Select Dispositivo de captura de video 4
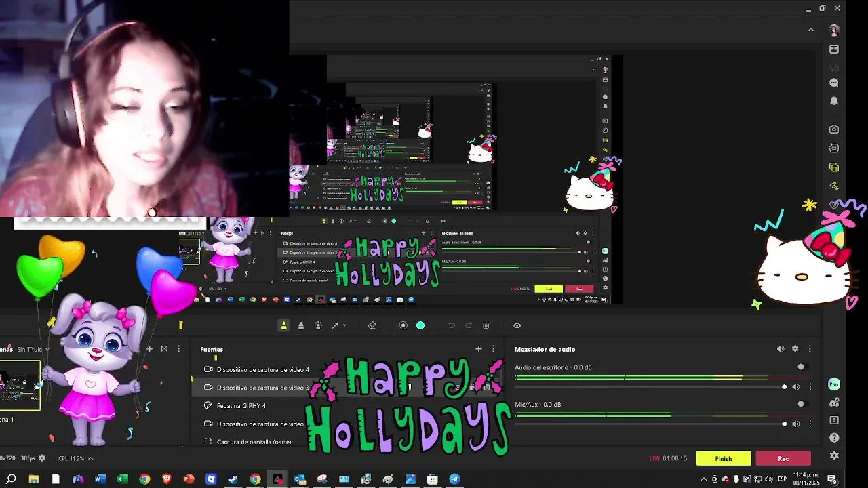This screenshot has width=868, height=488. [262, 370]
